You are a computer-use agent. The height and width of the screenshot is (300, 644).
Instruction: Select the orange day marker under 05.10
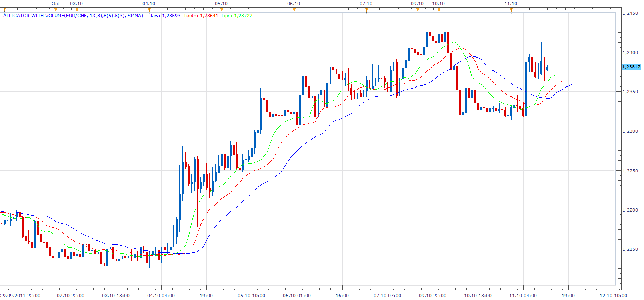(x=222, y=10)
